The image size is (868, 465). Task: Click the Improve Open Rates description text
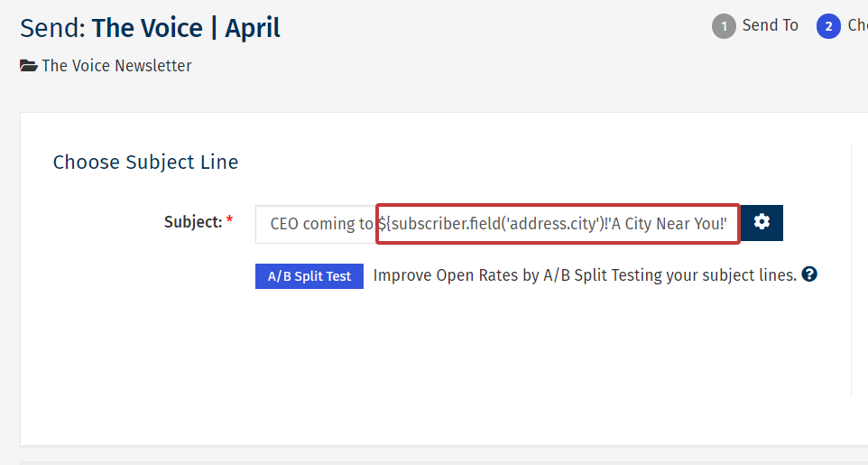(x=585, y=275)
